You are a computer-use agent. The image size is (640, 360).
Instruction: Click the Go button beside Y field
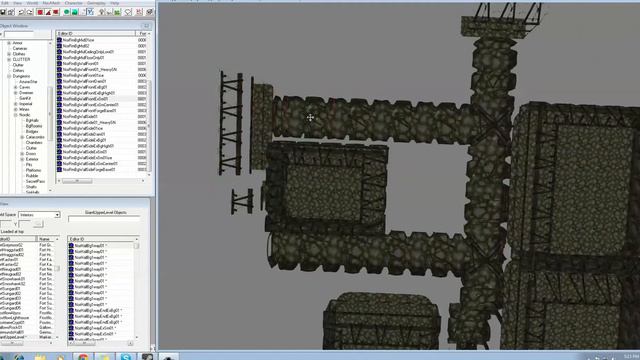click(38, 224)
